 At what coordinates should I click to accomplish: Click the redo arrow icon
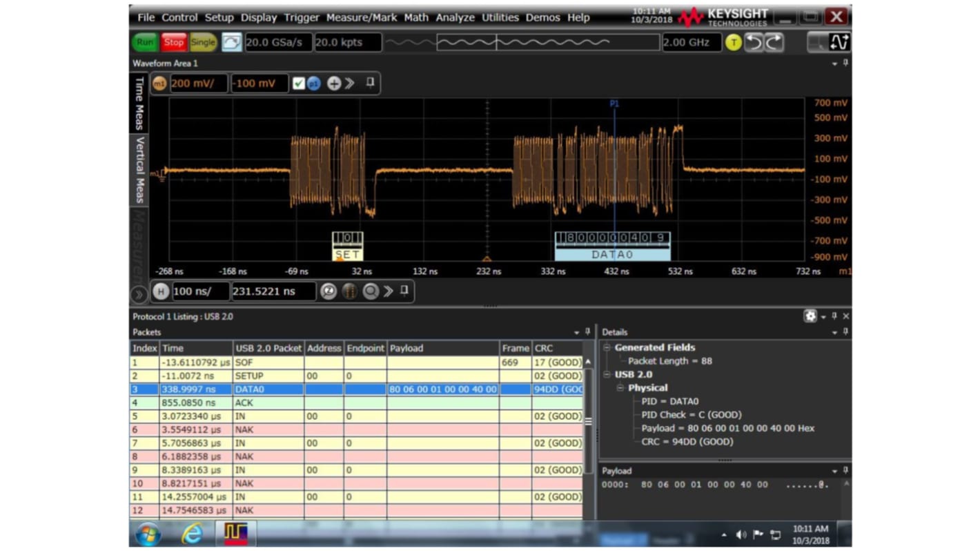[x=774, y=42]
